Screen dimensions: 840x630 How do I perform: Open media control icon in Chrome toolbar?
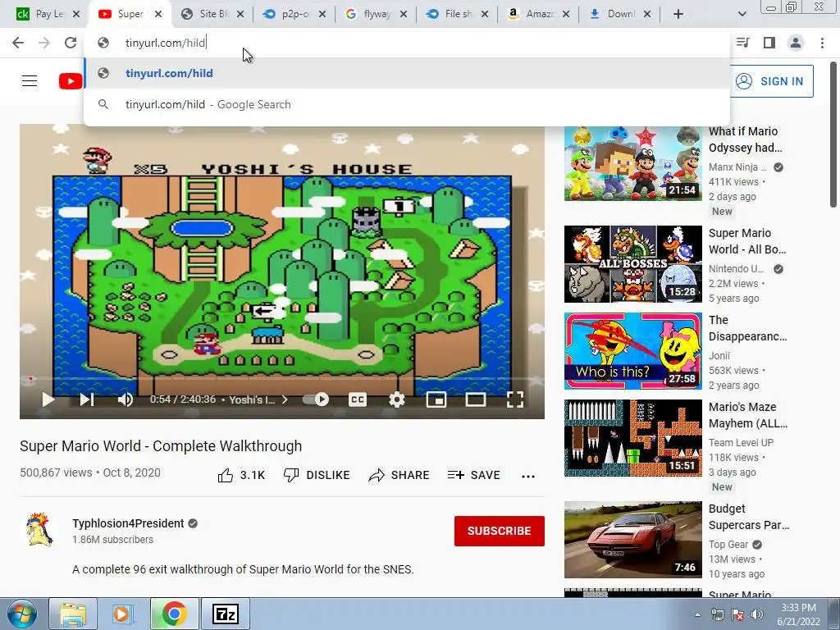pyautogui.click(x=743, y=43)
